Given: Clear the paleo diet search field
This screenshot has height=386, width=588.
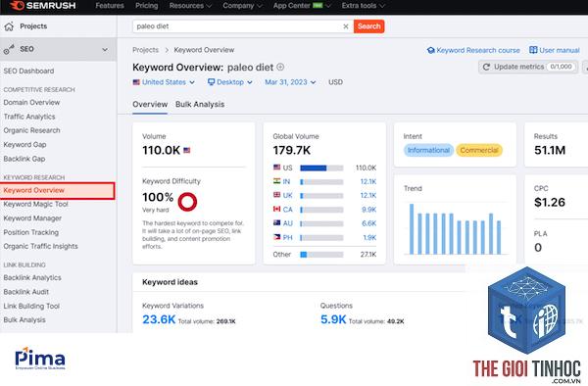Looking at the screenshot, I should [346, 26].
